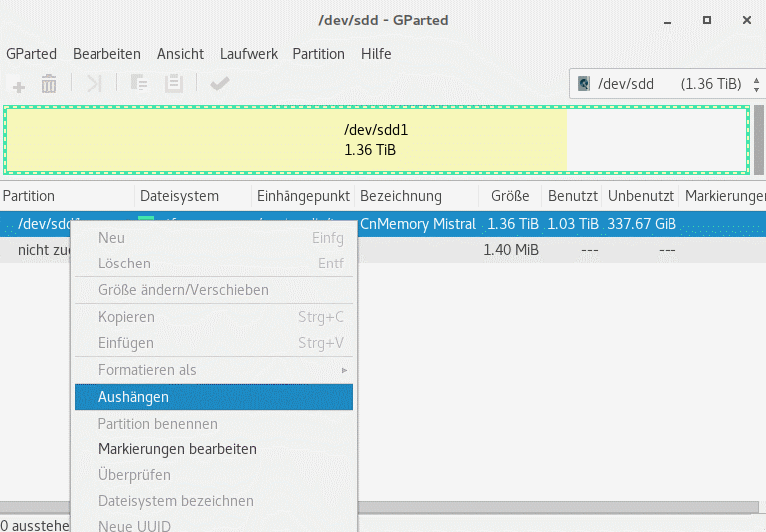Sort by the Bezeichnung column header
766x532 pixels.
(x=416, y=196)
